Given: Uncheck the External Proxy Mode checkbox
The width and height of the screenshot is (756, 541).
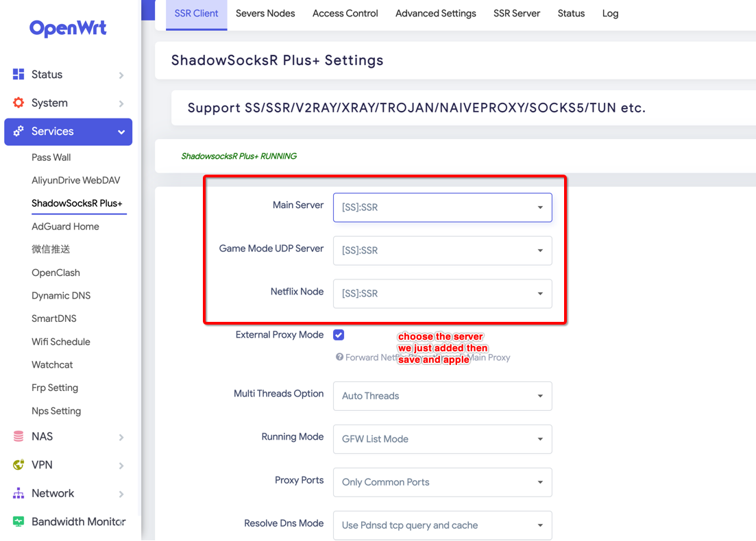Looking at the screenshot, I should point(339,335).
